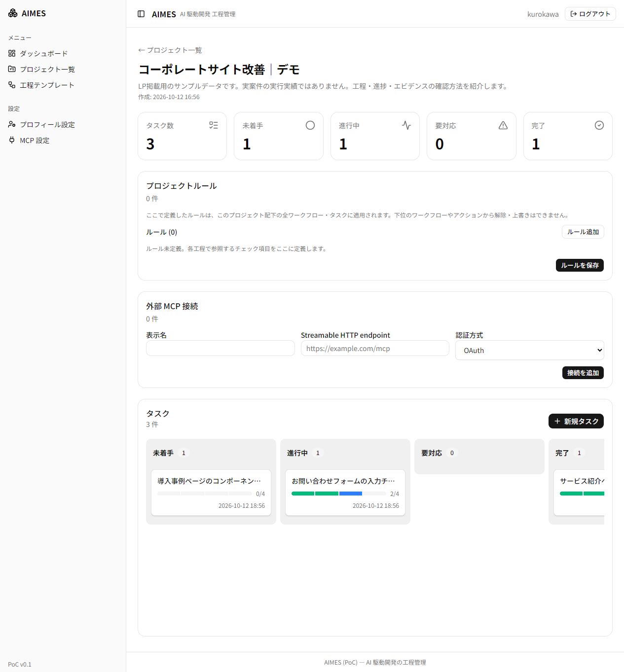Click the plus icon in 新規タスク button
Screen dimensions: 624x672
click(557, 421)
